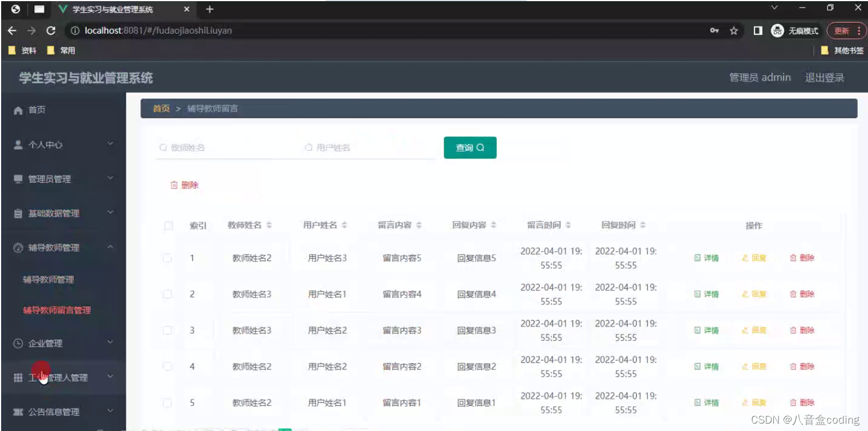Click 回复 for row 1

click(x=754, y=258)
